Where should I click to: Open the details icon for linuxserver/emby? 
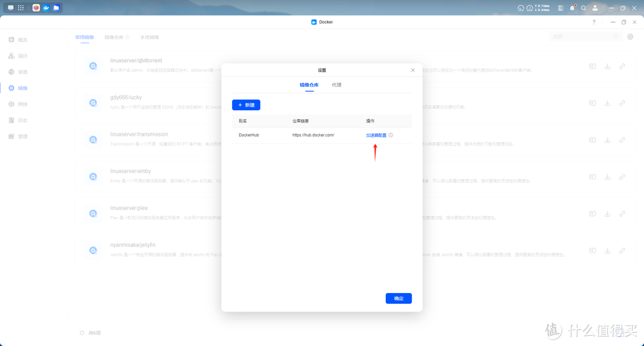coord(593,177)
